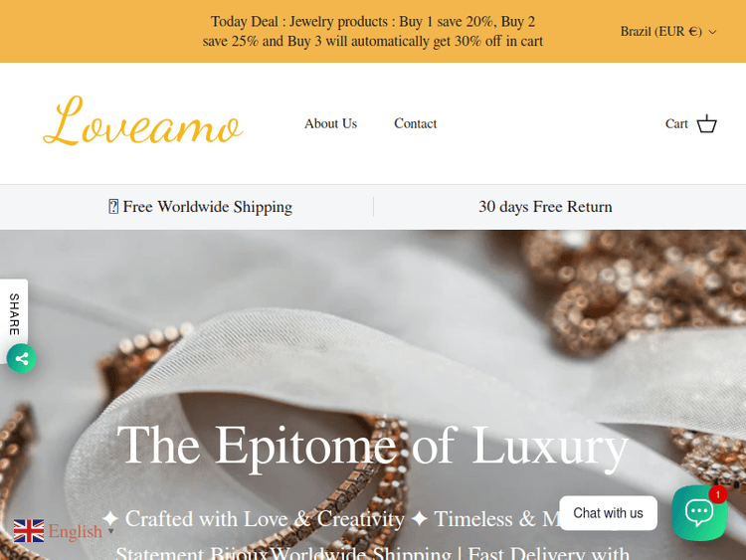Click the UK flag icon

[x=29, y=530]
